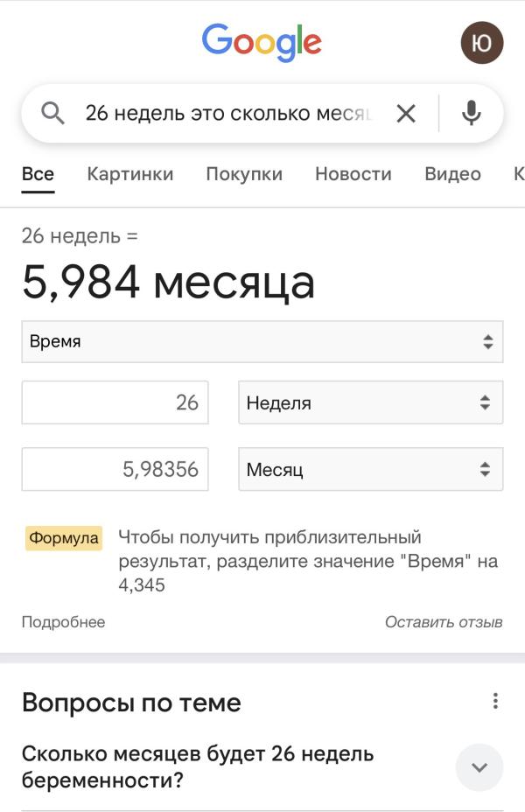Viewport: 525px width, 812px height.
Task: Open the Время category dropdown
Action: [x=262, y=341]
